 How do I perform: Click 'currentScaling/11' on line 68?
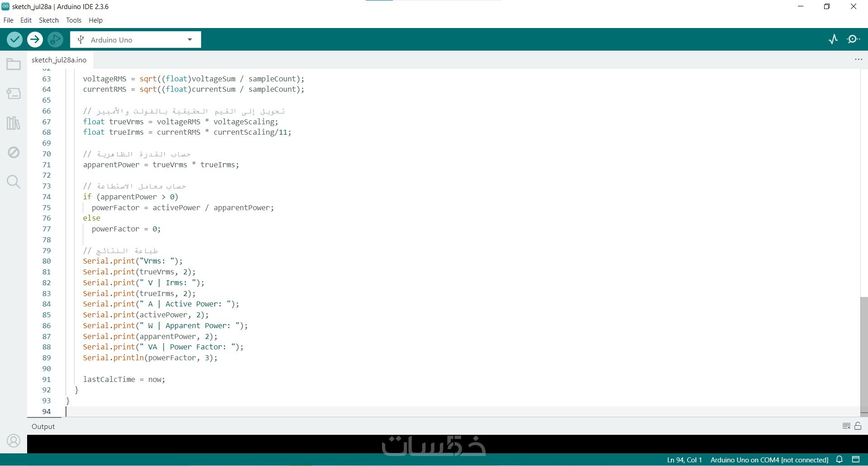tap(250, 132)
